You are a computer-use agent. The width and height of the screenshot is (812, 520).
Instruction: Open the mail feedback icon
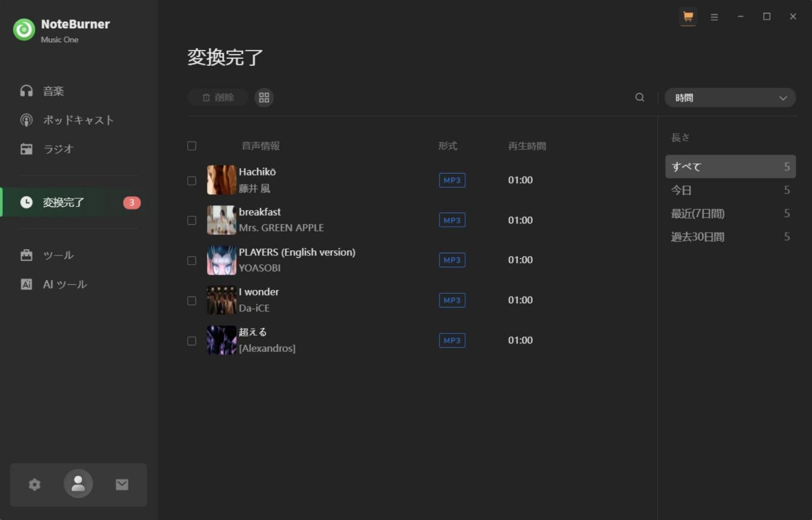[122, 485]
